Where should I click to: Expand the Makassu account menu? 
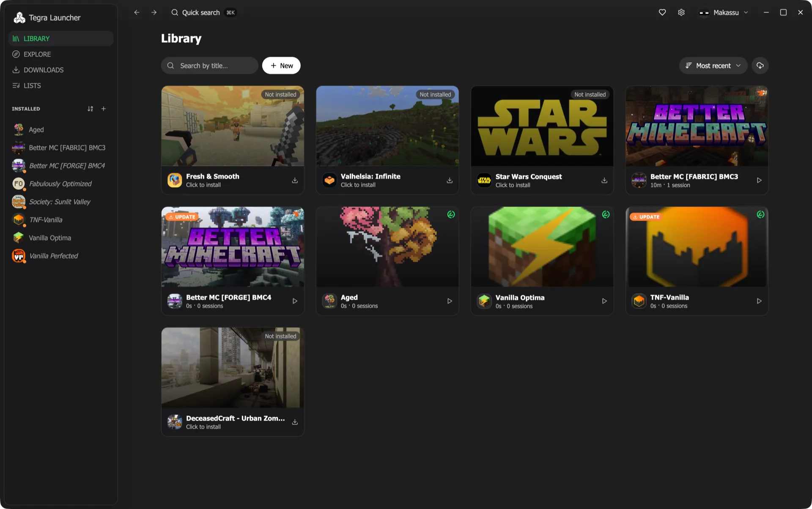(724, 13)
